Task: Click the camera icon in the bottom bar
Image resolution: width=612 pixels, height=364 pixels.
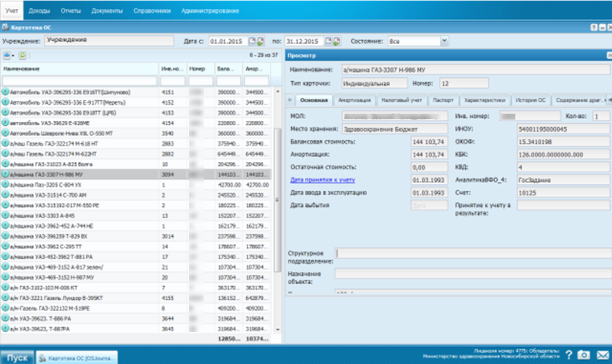Action: 584,355
